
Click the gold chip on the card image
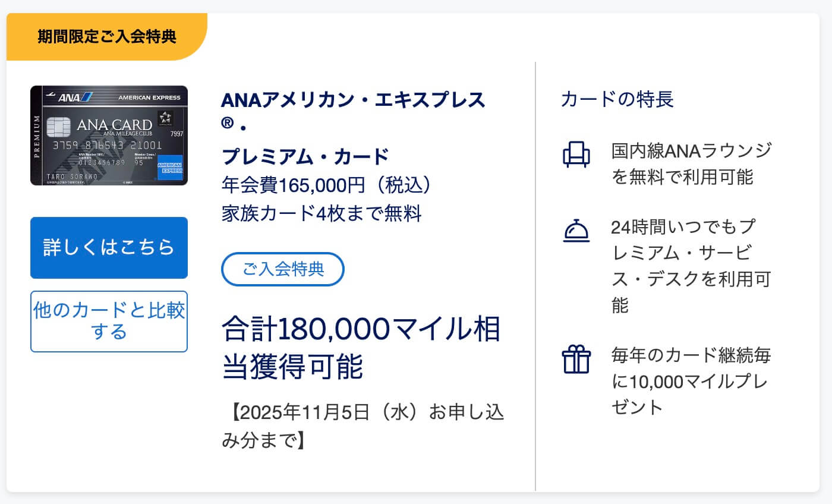(55, 126)
